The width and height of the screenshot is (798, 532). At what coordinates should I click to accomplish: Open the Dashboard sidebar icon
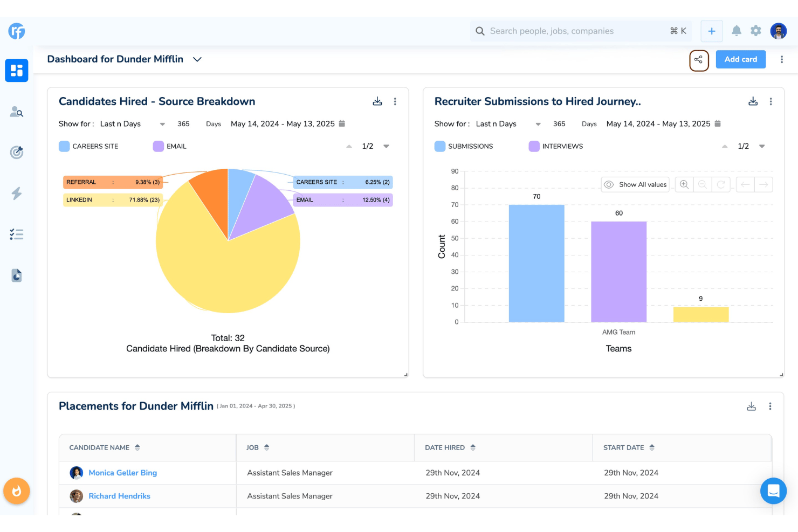click(17, 71)
